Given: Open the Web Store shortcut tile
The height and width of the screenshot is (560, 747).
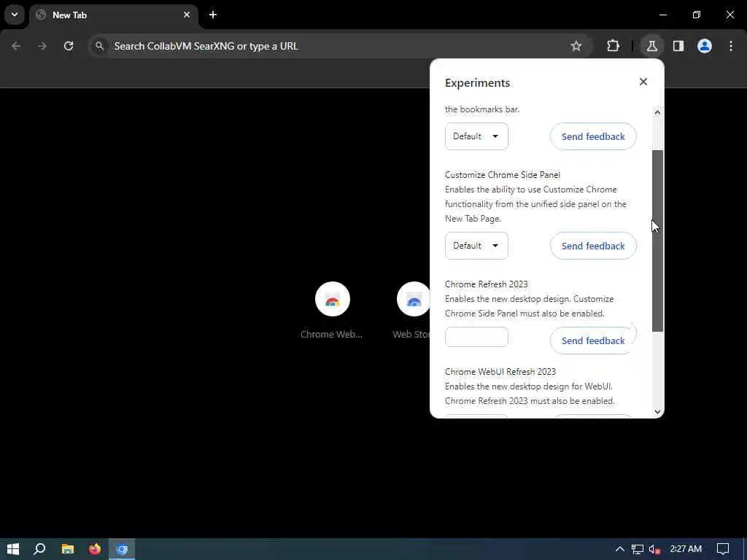Looking at the screenshot, I should pyautogui.click(x=413, y=311).
